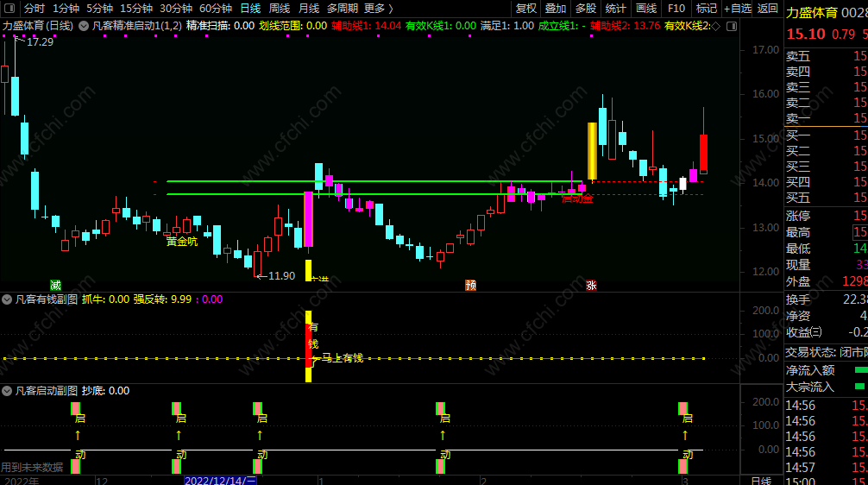Expand the 凡客启动副图 indicator dropdown

[x=7, y=391]
